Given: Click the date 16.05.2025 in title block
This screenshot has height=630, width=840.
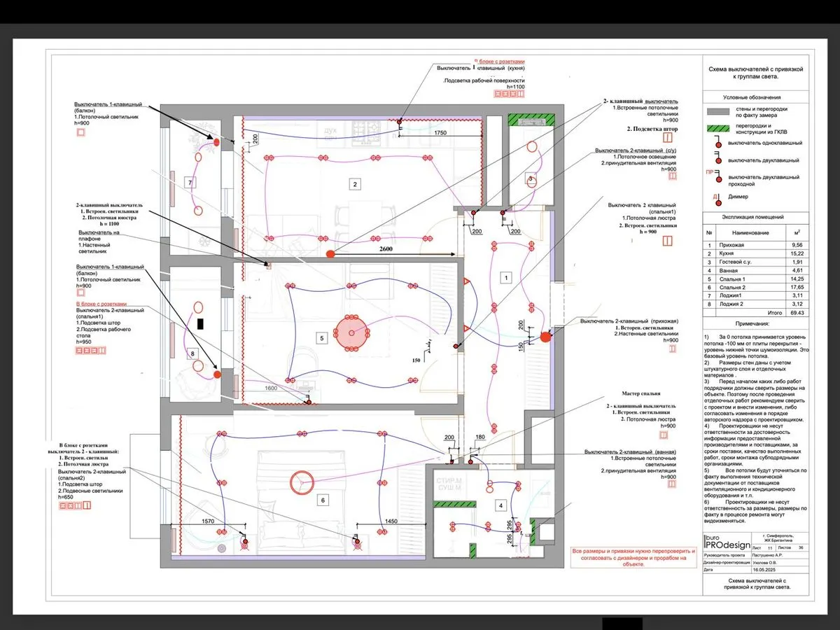Looking at the screenshot, I should point(763,571).
